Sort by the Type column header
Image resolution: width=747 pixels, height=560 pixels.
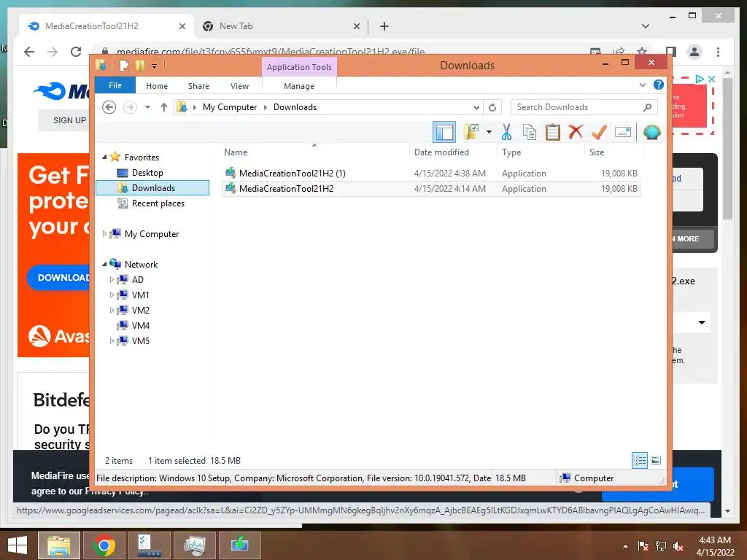541,152
